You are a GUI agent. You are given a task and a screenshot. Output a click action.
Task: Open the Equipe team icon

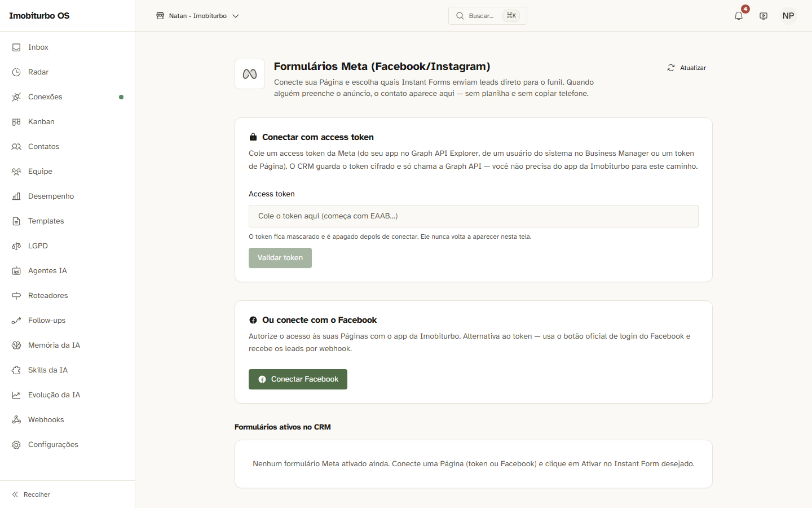point(16,172)
